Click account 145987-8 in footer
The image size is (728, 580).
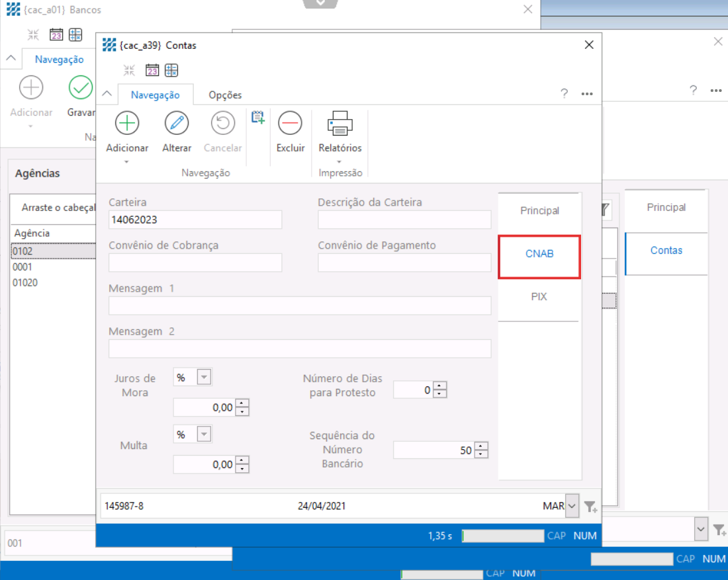tap(124, 506)
